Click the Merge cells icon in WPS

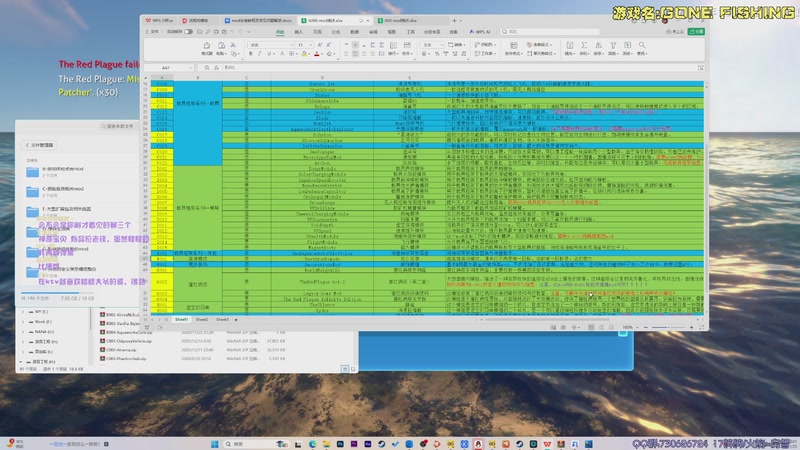pos(407,45)
